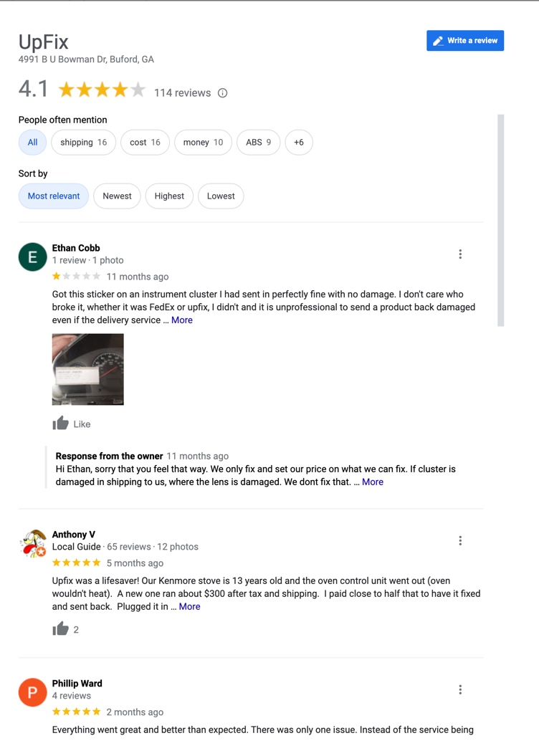539x756 pixels.
Task: Click the reviews info circle icon
Action: pyautogui.click(x=223, y=93)
